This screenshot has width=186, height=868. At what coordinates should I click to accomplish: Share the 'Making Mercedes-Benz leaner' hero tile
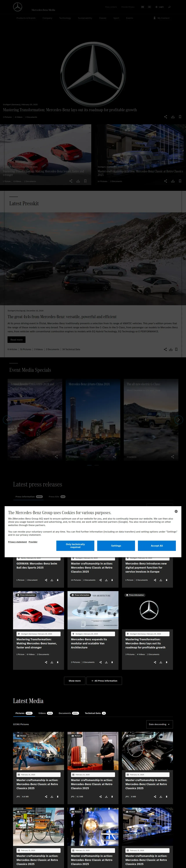(x=71, y=181)
